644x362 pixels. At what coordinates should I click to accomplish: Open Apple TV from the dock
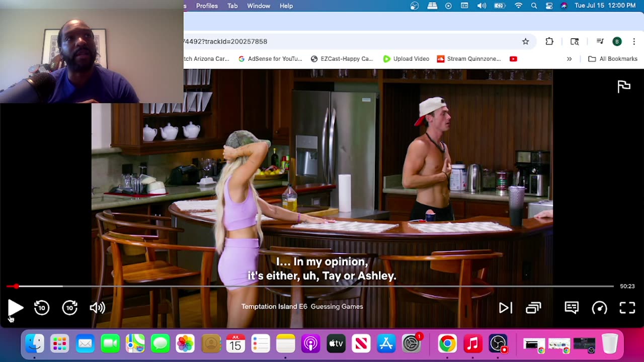tap(336, 344)
